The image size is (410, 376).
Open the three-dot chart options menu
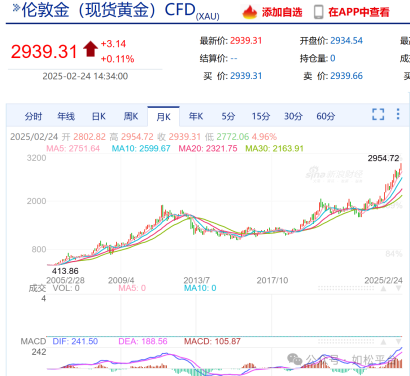(x=398, y=114)
